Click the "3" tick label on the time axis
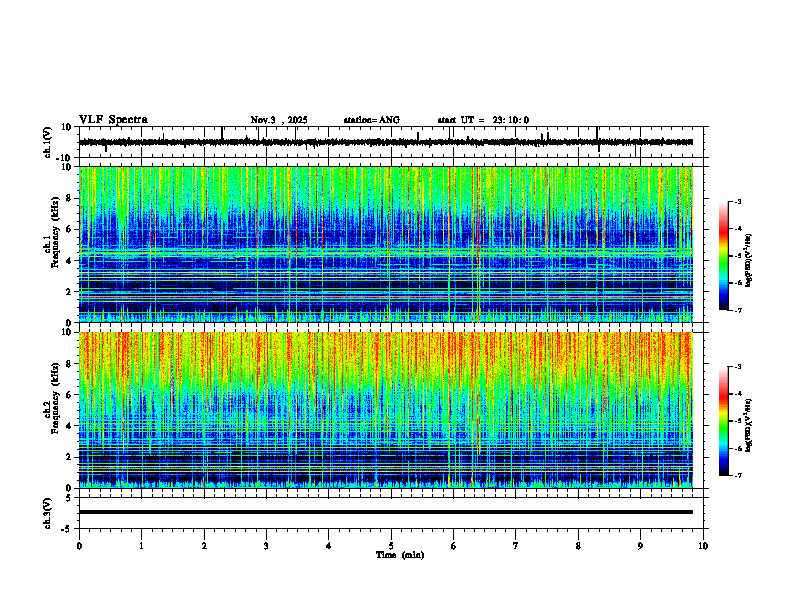 pos(266,546)
